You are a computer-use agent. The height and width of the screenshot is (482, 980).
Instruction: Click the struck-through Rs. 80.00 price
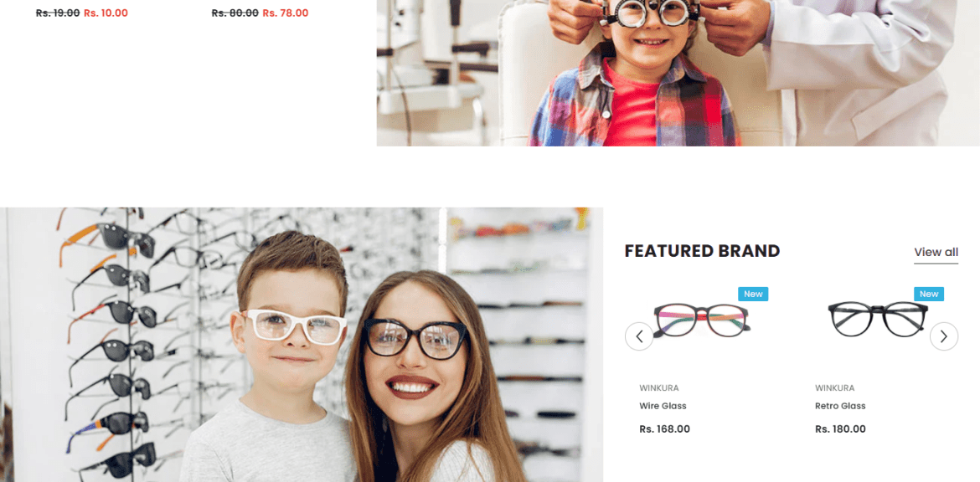[235, 13]
